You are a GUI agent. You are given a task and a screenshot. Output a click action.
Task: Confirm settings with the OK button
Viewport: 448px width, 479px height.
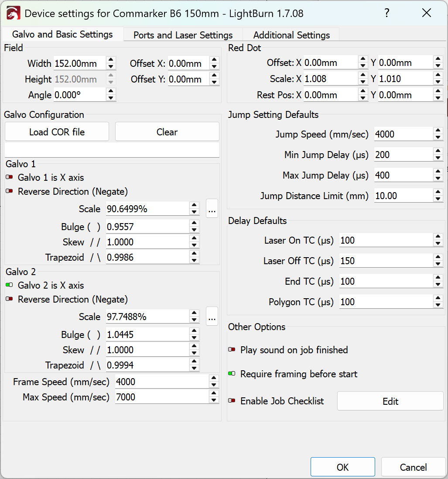(342, 467)
